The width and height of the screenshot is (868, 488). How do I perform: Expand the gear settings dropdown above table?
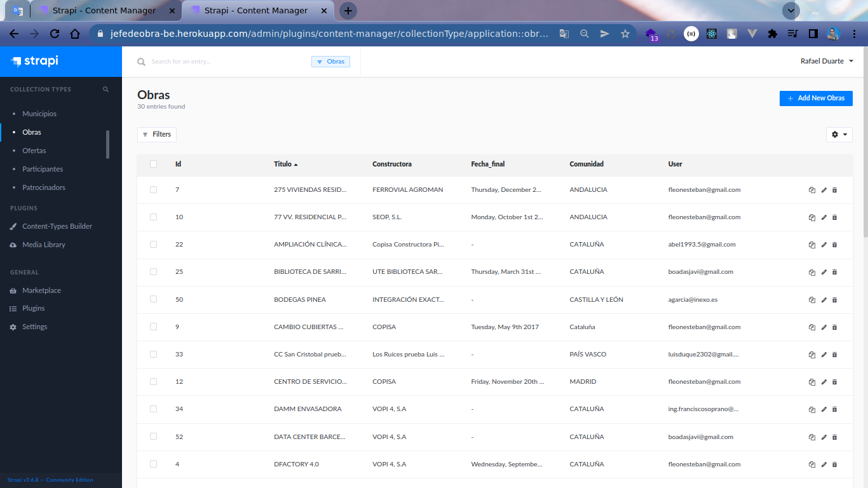tap(839, 135)
